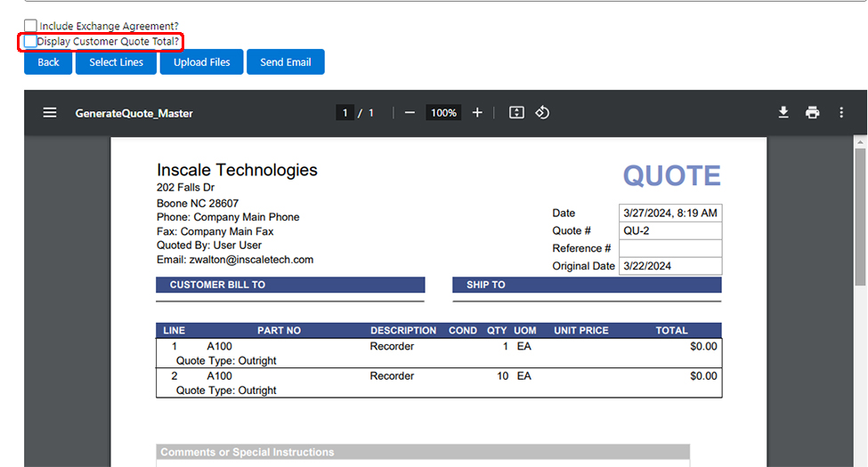Enable Display Customer Quote Total checkbox

pos(30,41)
